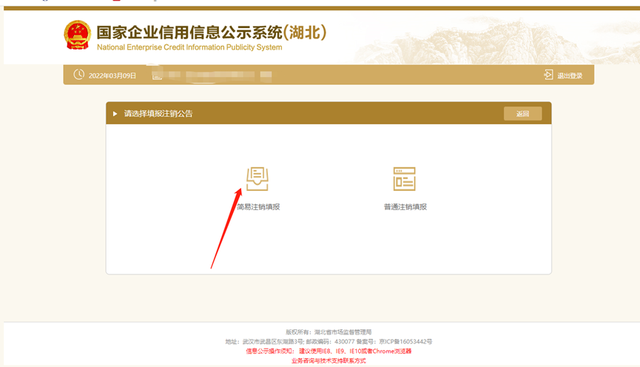
Task: Click the clock icon beside the date
Action: (x=79, y=75)
